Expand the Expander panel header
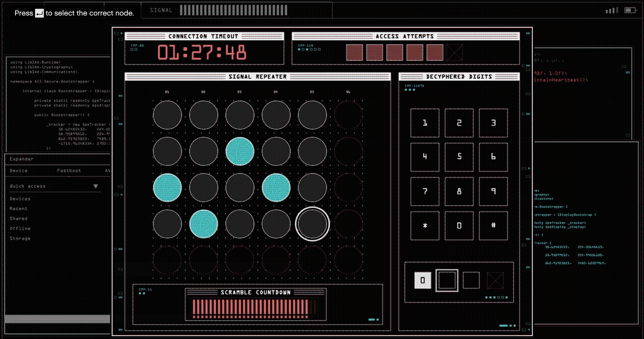644x339 pixels. click(x=57, y=159)
